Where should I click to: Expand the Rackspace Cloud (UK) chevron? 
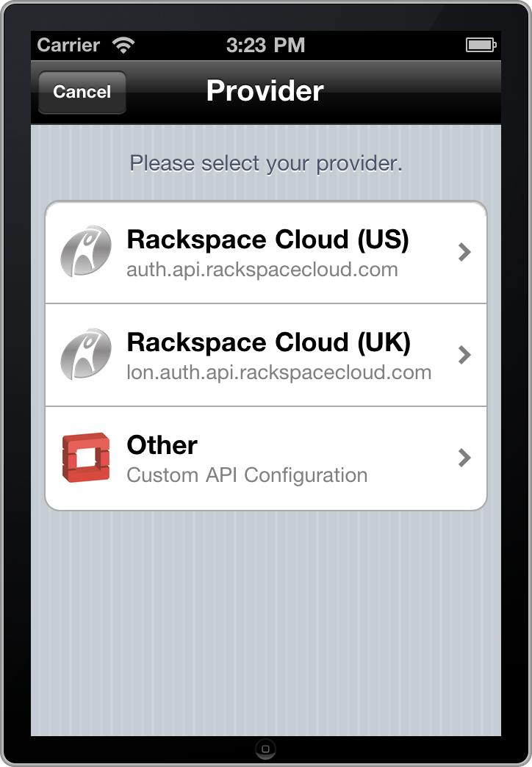pyautogui.click(x=464, y=355)
